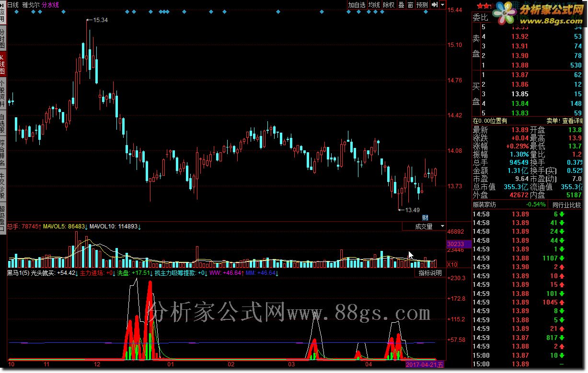Click the 13.49 low price label
Viewport: 588px width, 373px height.
pyautogui.click(x=412, y=210)
